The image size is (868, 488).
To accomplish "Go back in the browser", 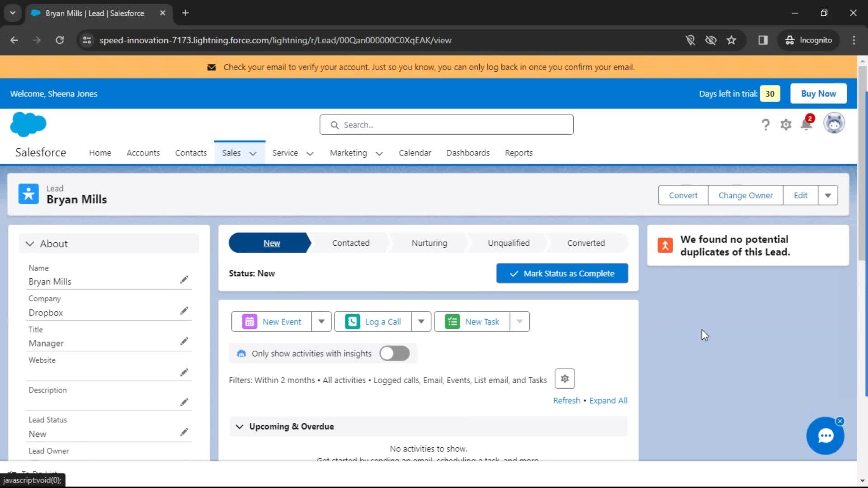I will pos(14,40).
